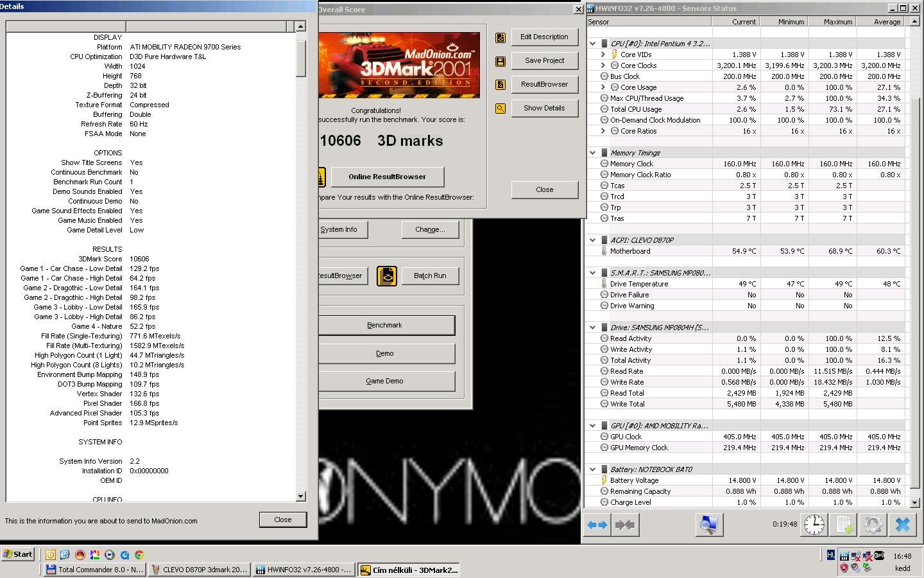This screenshot has width=924, height=578.
Task: Collapse the Drive: SAMSUNG MP0804H group
Action: pos(593,328)
